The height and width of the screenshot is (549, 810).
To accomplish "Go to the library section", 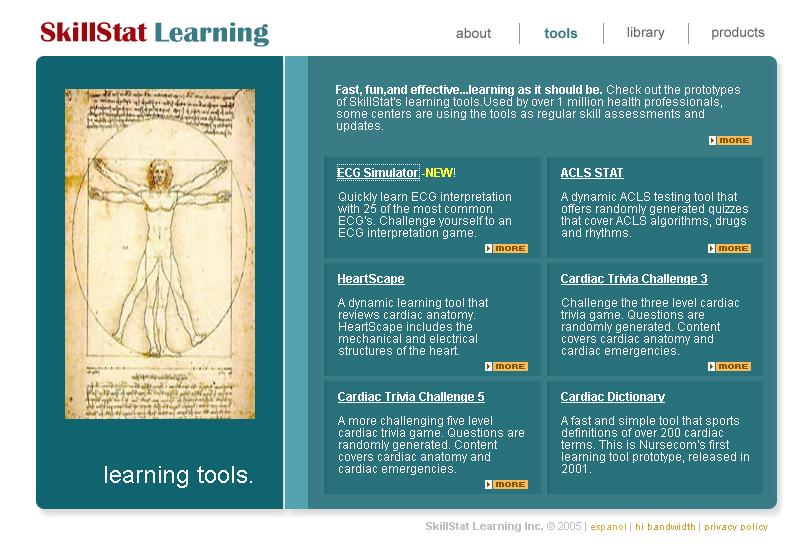I will click(x=645, y=33).
